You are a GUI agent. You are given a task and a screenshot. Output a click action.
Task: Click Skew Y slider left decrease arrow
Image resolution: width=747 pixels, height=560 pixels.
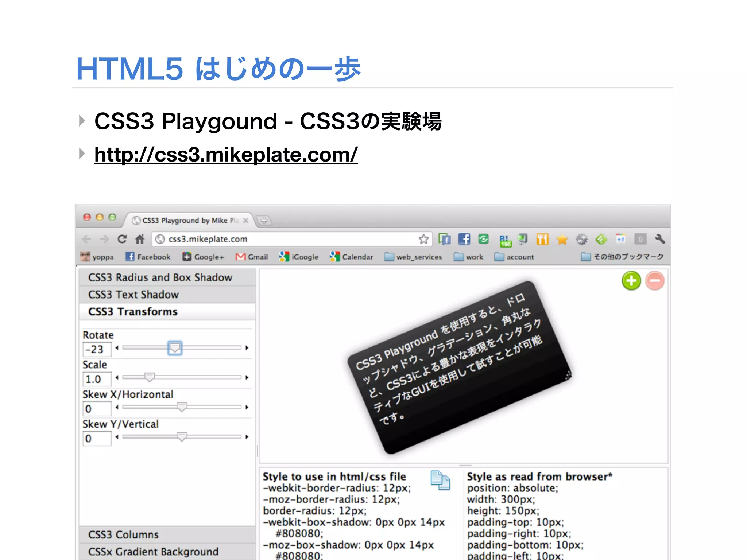(117, 436)
